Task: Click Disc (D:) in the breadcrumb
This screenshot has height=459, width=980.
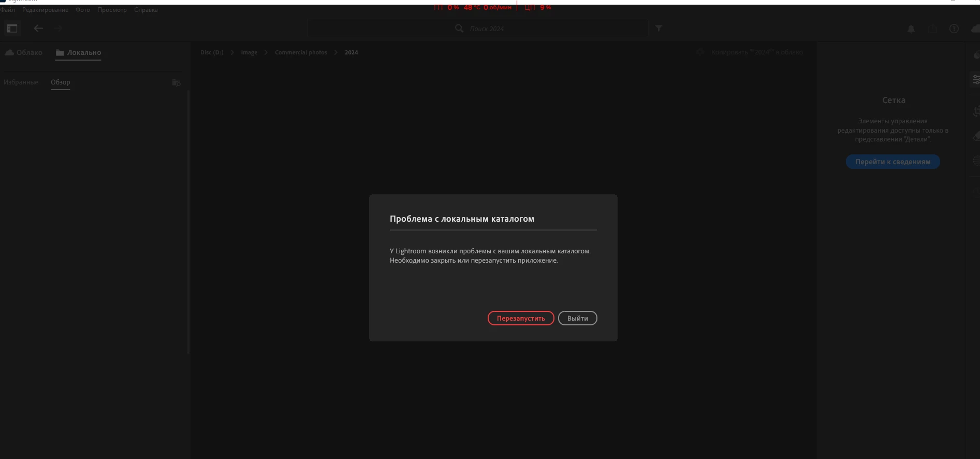Action: click(212, 52)
